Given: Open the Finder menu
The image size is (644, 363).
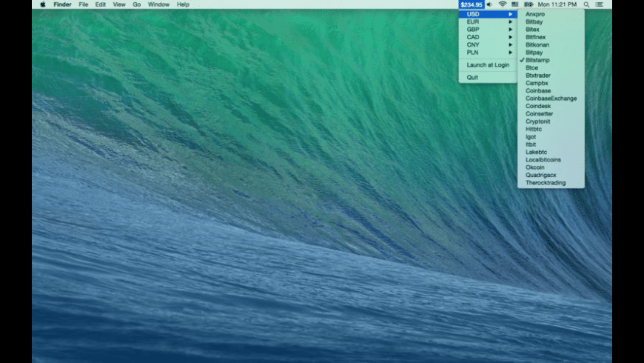Looking at the screenshot, I should (x=62, y=4).
